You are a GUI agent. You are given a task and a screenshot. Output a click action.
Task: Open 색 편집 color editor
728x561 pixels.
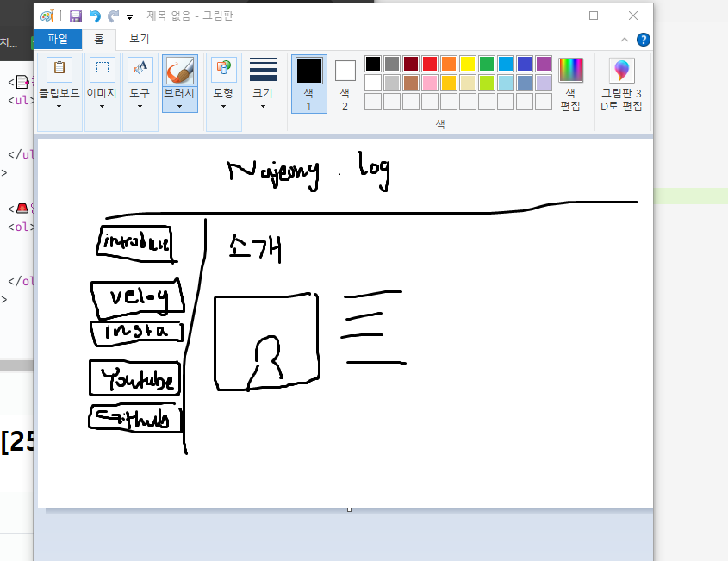[570, 84]
